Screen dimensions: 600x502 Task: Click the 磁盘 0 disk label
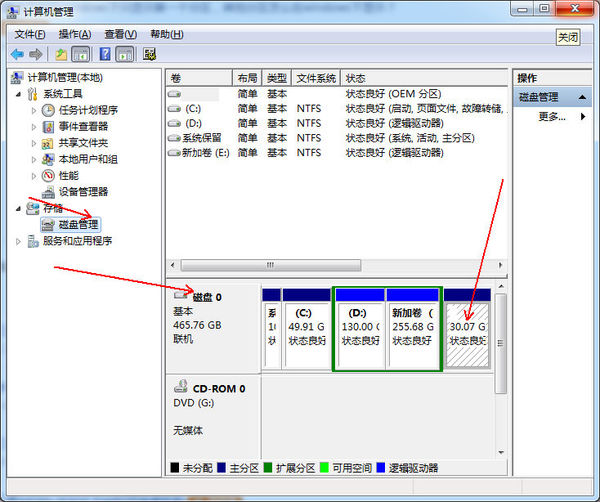[x=207, y=297]
